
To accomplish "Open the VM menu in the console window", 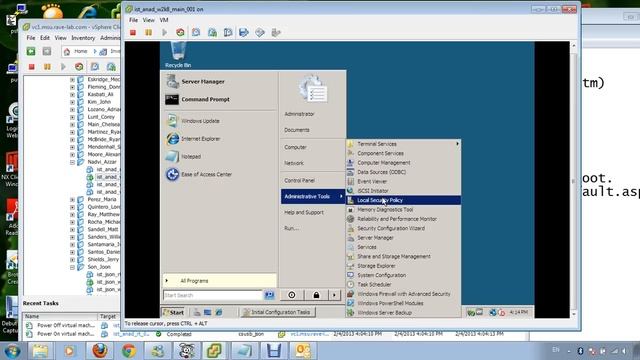I will 164,20.
